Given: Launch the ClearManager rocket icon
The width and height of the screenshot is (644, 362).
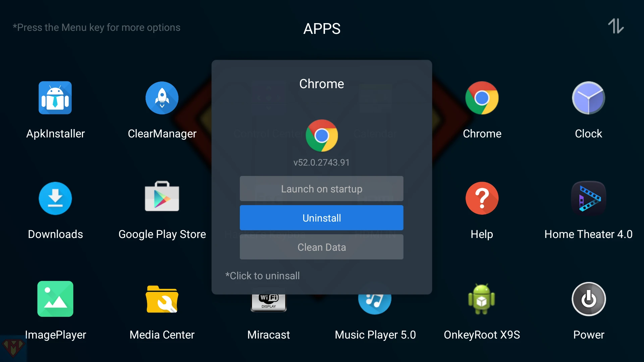Looking at the screenshot, I should tap(162, 98).
